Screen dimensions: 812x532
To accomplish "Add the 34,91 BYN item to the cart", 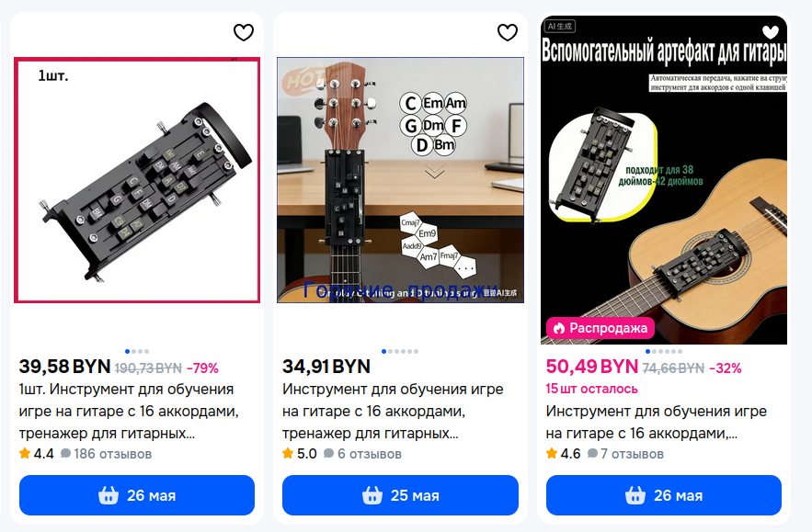I will [400, 495].
